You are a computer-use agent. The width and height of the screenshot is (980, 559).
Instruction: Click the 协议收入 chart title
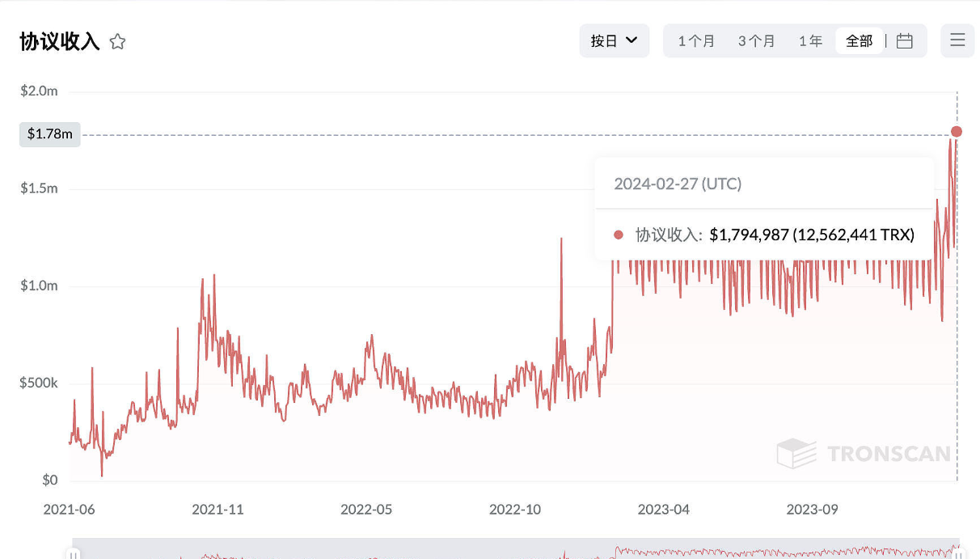pos(60,42)
